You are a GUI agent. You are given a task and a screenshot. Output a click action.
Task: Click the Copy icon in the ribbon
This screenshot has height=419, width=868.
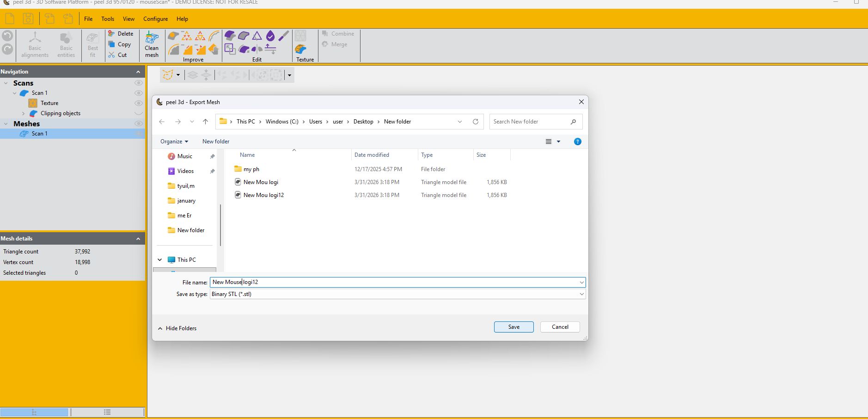point(111,44)
